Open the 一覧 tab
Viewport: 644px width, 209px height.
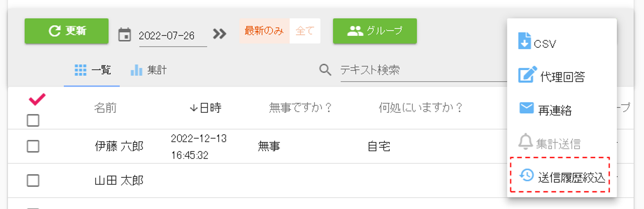pos(92,70)
